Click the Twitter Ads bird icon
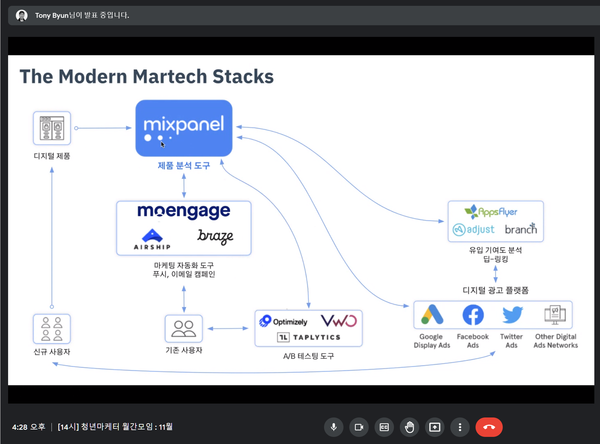Viewport: 600px width, 444px height. (512, 315)
